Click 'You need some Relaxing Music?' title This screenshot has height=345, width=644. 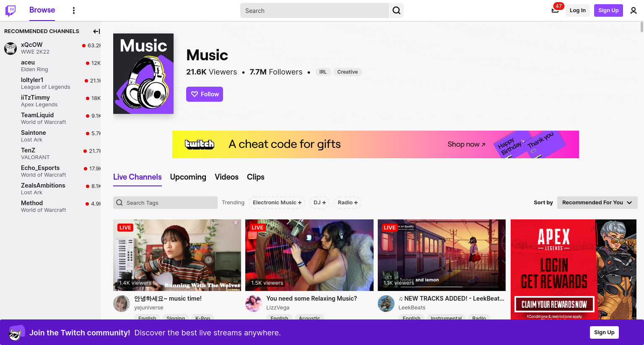tap(312, 299)
